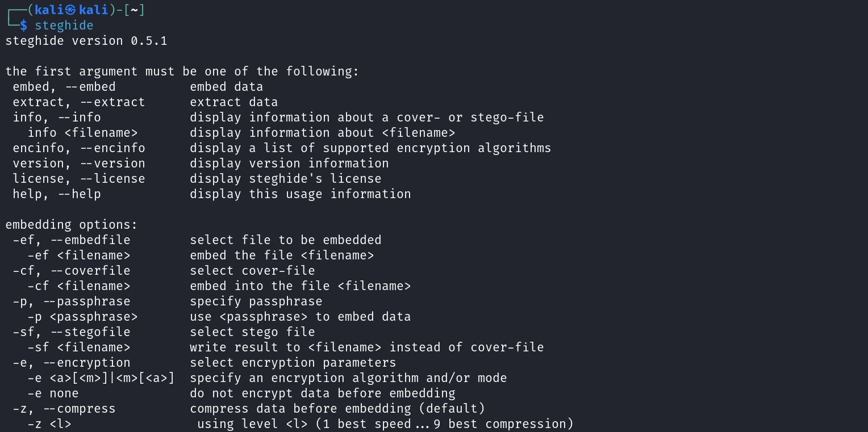The height and width of the screenshot is (432, 868).
Task: Click the tilde directory in the prompt
Action: coord(134,10)
